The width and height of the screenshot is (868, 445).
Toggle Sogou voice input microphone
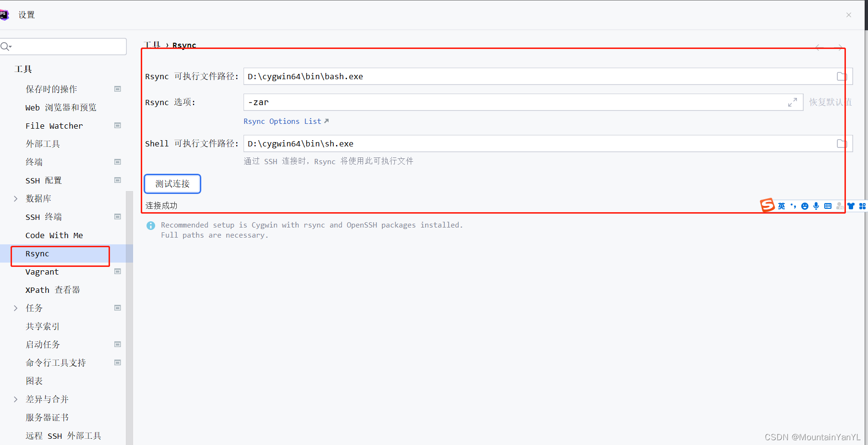point(816,205)
